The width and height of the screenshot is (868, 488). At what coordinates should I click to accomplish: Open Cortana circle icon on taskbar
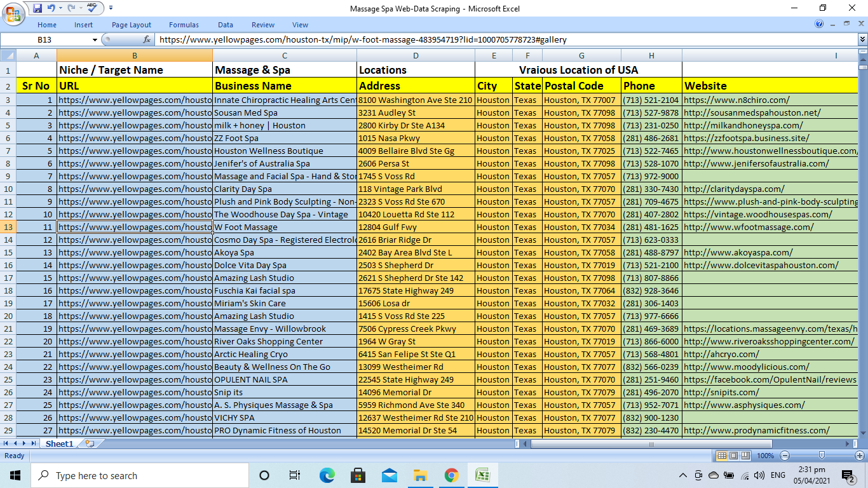[264, 475]
